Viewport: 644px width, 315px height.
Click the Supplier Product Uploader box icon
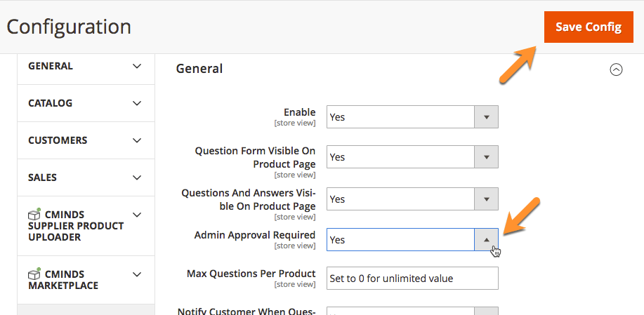(34, 215)
